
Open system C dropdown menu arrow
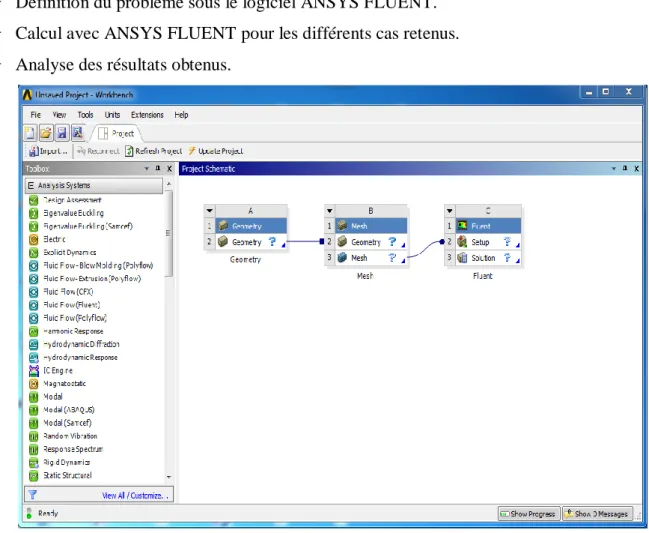(x=449, y=211)
